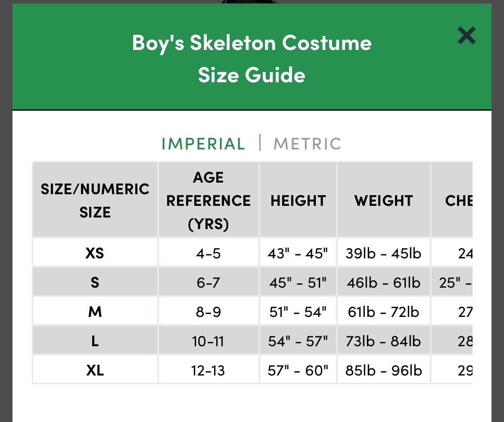The image size is (504, 422).
Task: Select the Imperial units tab
Action: (x=203, y=143)
